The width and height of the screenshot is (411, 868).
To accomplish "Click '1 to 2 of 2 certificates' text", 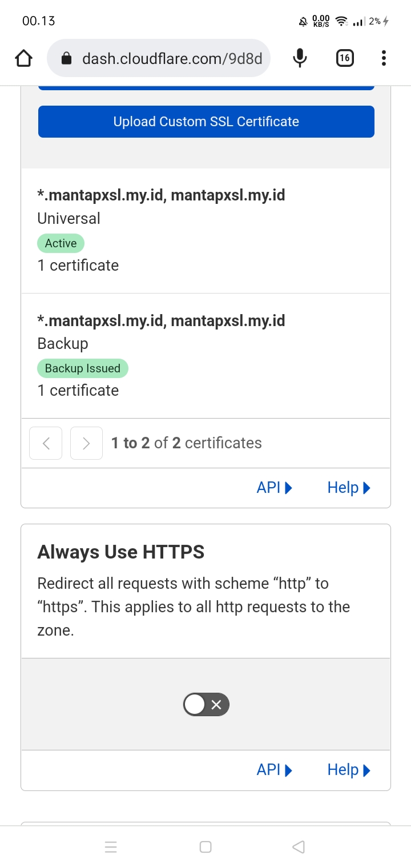I will [187, 443].
